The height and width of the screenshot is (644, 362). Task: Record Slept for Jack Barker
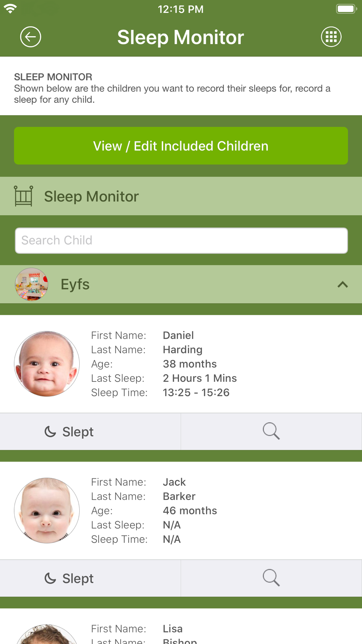[x=90, y=578]
